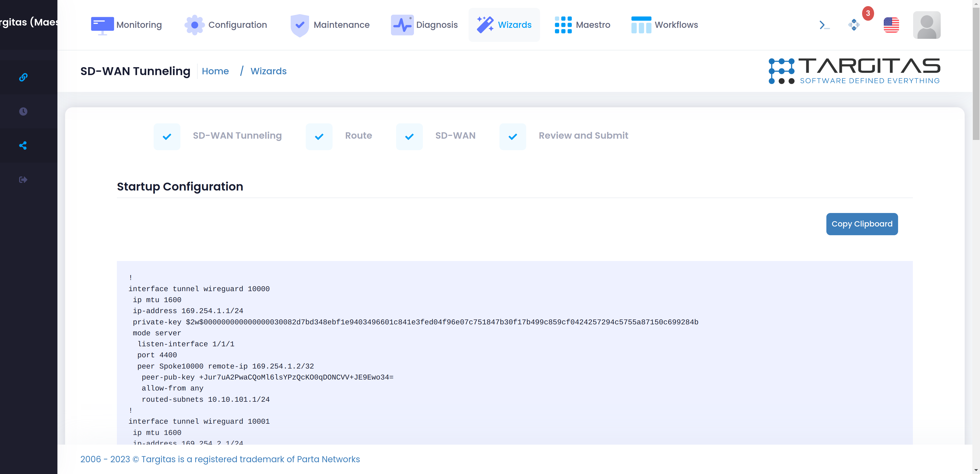The height and width of the screenshot is (474, 980).
Task: Click the peer-pub-key line
Action: click(267, 377)
